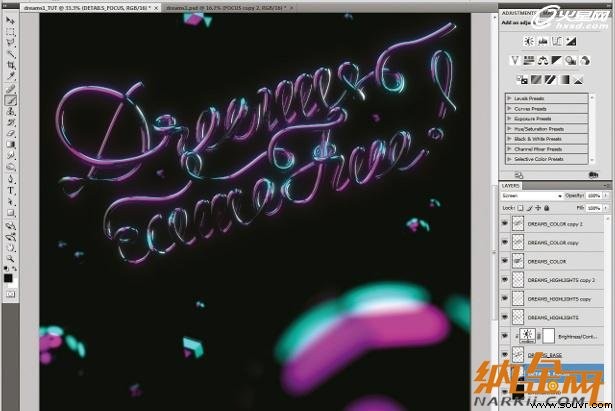This screenshot has width=615, height=411.
Task: Select the Rectangle shape tool
Action: (11, 213)
